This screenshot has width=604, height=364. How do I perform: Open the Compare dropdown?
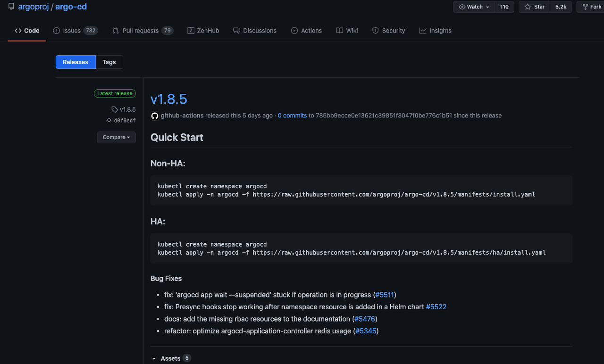[117, 137]
